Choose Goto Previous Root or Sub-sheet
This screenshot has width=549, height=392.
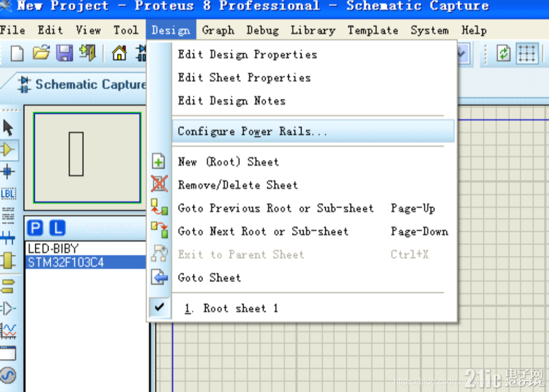point(314,208)
